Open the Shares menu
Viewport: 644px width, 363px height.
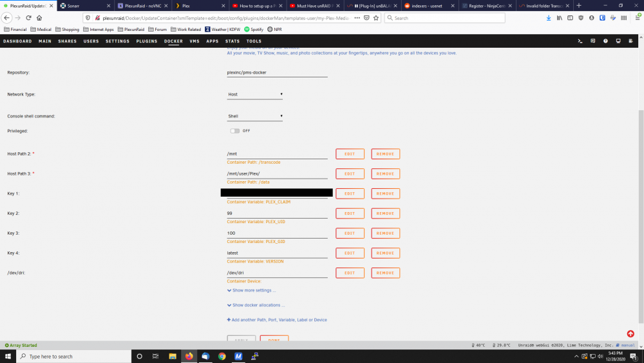[68, 41]
